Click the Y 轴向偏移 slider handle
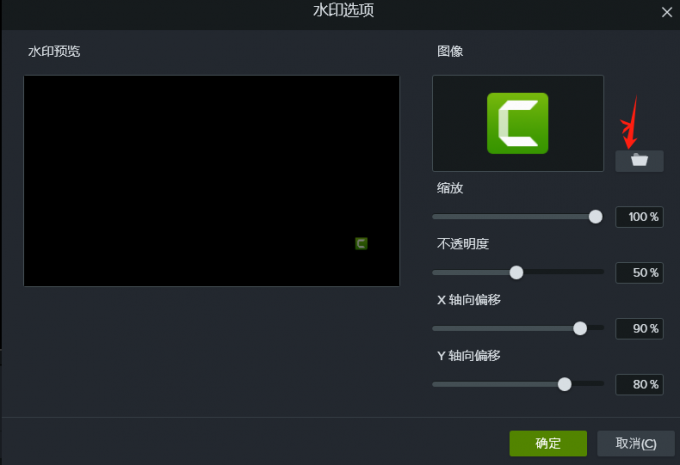 click(564, 384)
